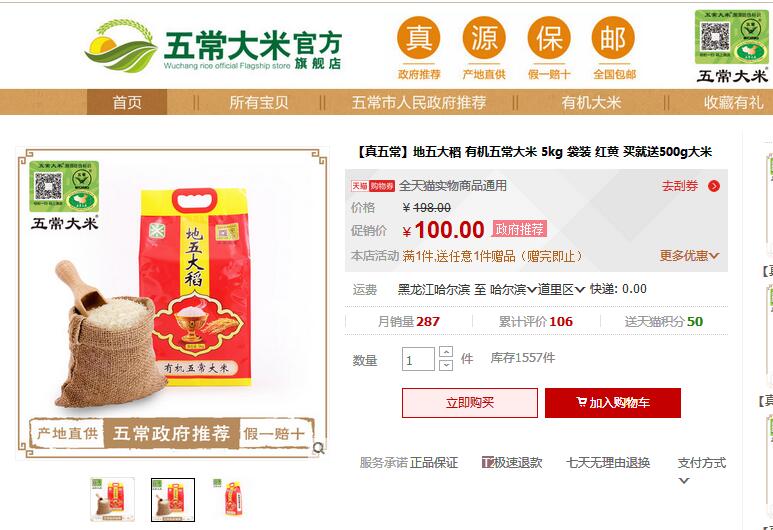Open the 道里区 district dropdown
This screenshot has width=773, height=530.
(561, 289)
